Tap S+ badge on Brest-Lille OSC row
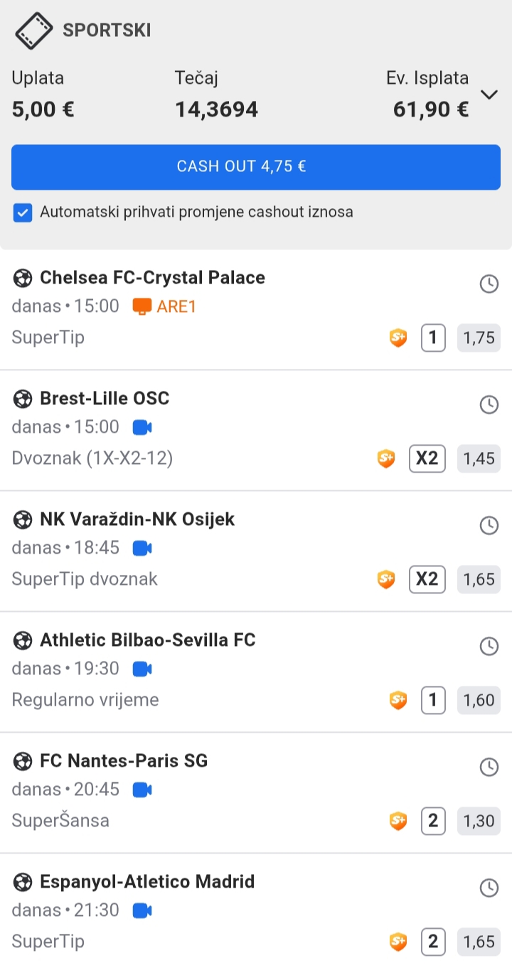This screenshot has height=980, width=512. [386, 459]
